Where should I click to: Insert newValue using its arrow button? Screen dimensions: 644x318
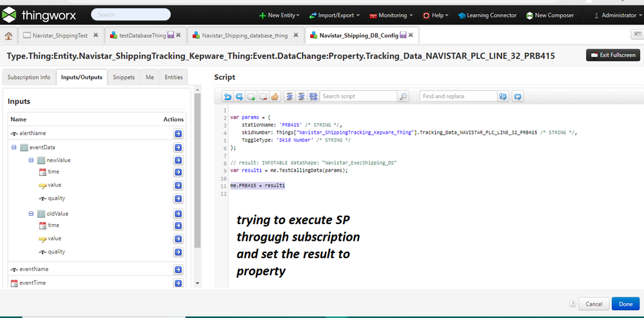click(x=179, y=160)
